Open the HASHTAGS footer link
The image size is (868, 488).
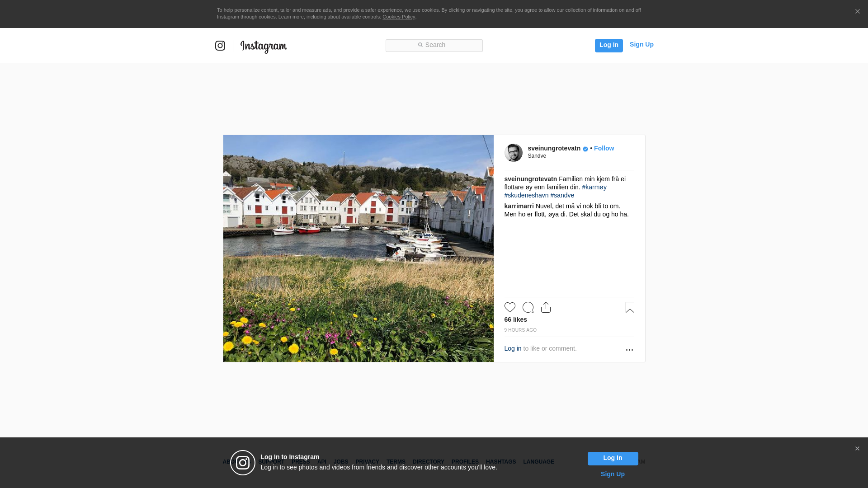click(500, 462)
